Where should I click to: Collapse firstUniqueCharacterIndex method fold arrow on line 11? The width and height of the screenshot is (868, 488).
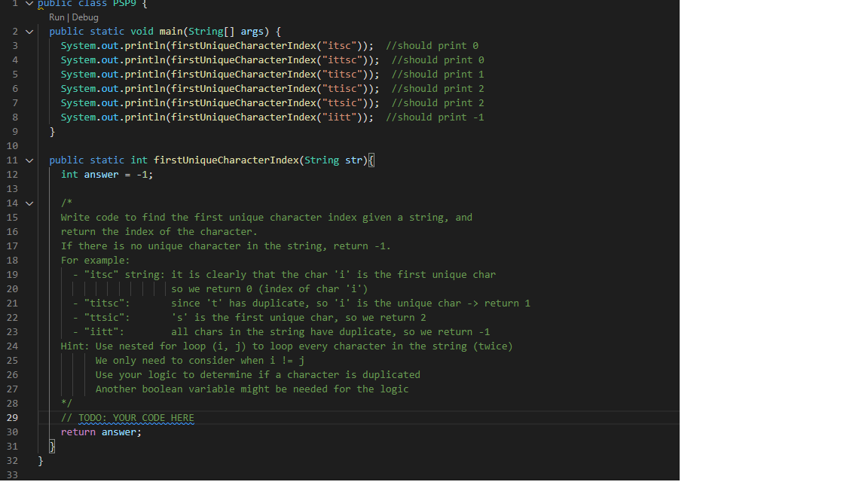click(30, 160)
